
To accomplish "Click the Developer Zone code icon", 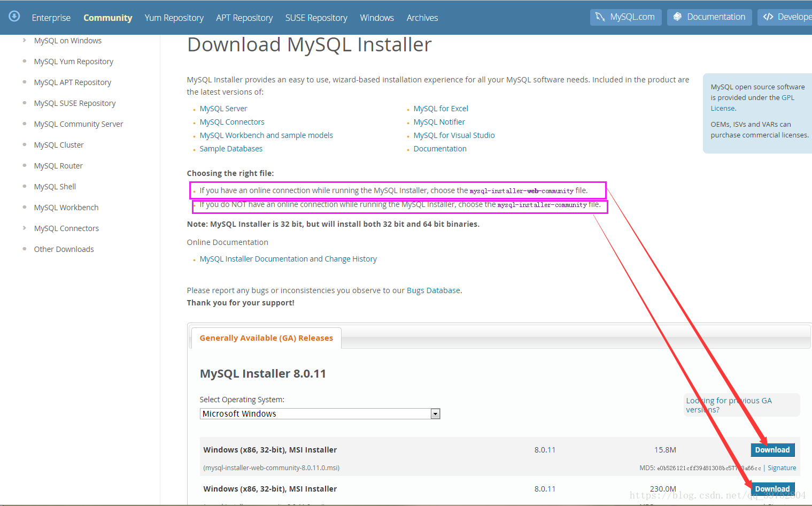I will [x=768, y=17].
